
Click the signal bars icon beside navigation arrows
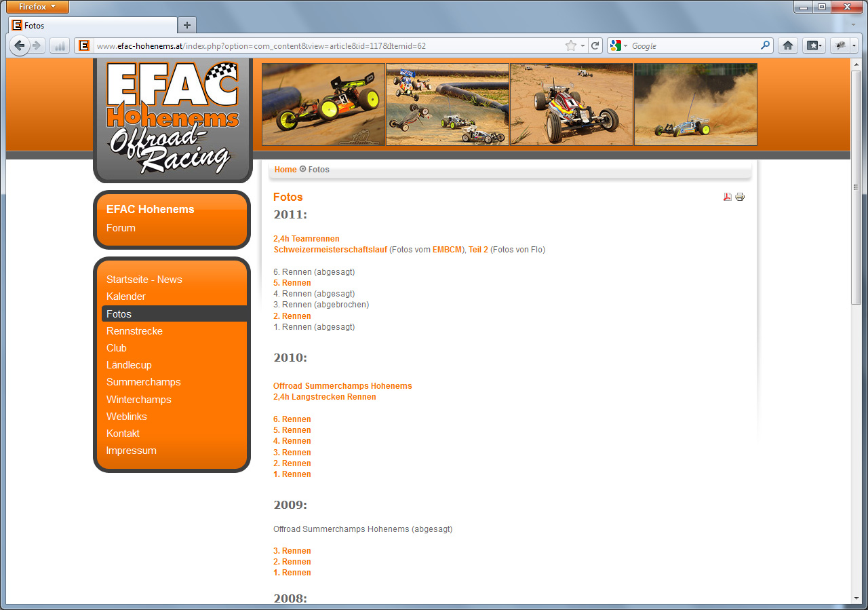pyautogui.click(x=59, y=45)
